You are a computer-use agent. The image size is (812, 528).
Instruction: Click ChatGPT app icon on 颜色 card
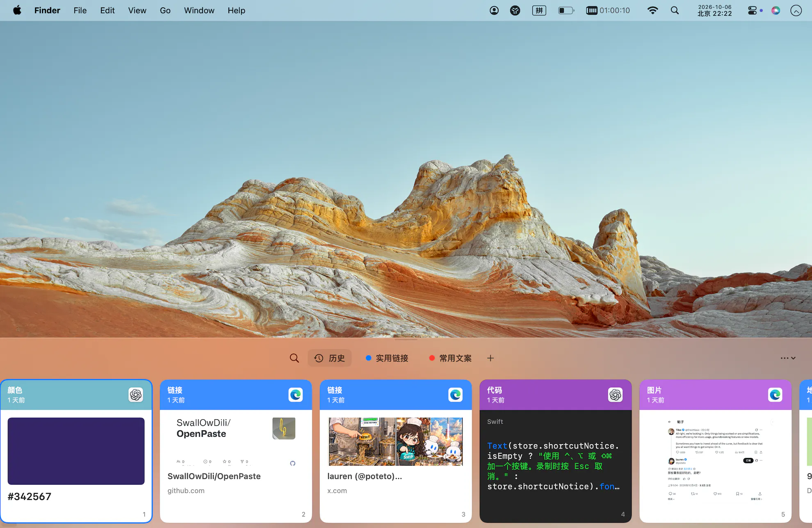point(136,395)
